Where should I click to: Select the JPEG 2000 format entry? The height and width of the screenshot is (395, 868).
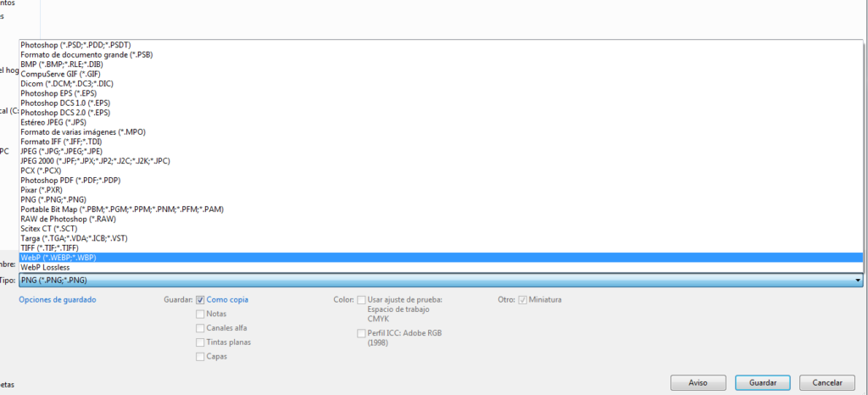click(441, 161)
